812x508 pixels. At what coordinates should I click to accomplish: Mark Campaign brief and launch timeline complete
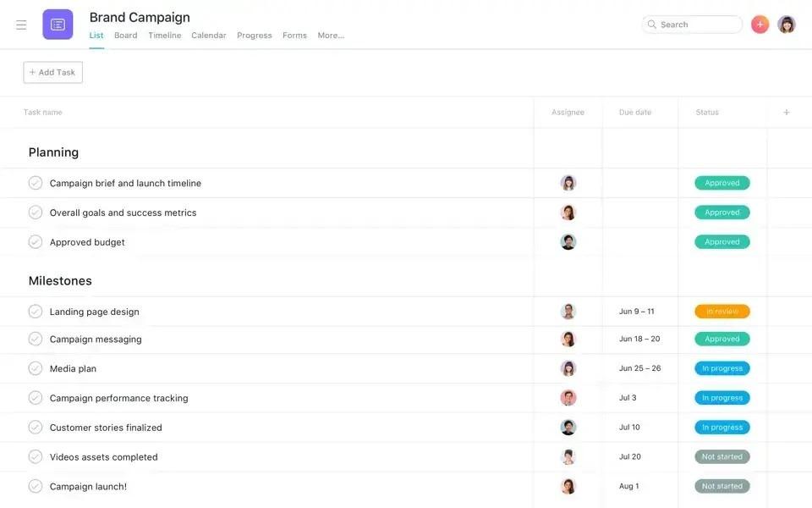point(34,181)
